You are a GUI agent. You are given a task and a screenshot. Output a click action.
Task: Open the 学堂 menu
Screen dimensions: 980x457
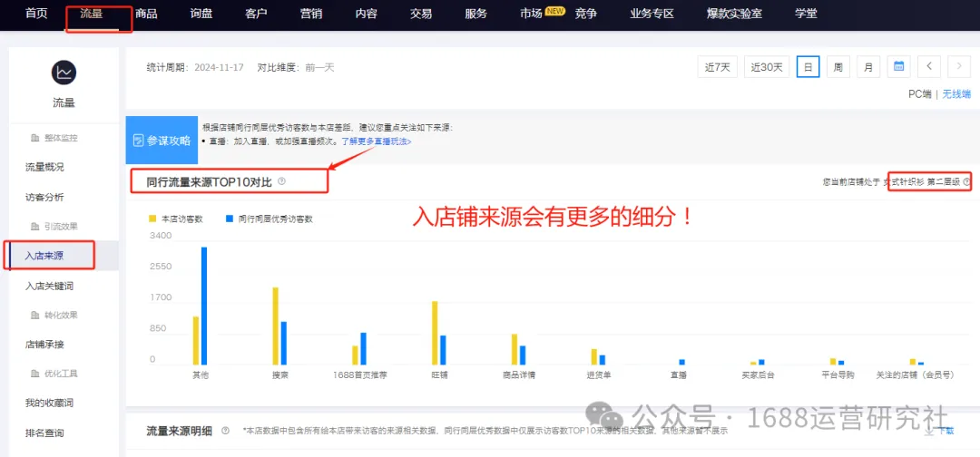pyautogui.click(x=807, y=13)
